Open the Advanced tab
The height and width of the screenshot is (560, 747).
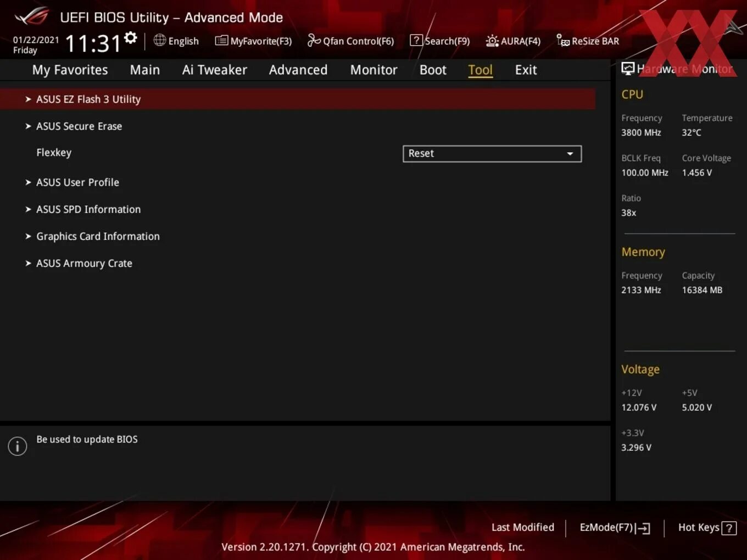298,70
